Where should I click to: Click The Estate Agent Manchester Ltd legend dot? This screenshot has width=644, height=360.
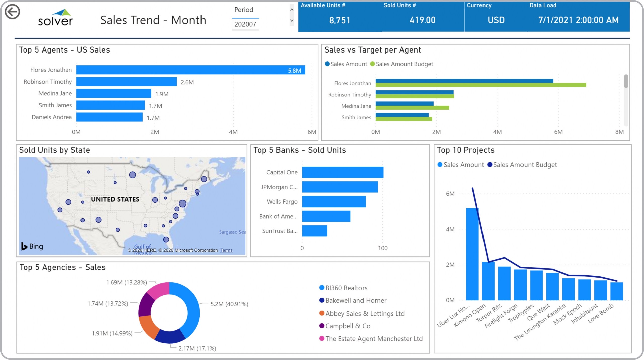click(321, 338)
